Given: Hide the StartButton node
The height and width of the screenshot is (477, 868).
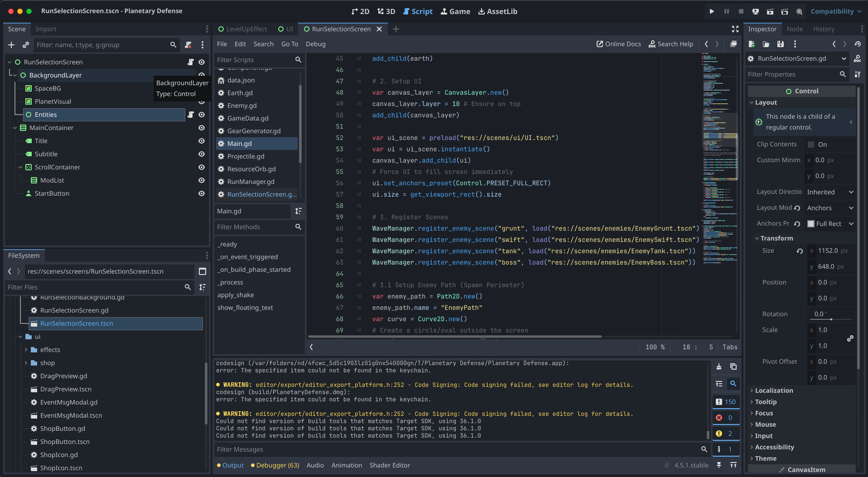Looking at the screenshot, I should pos(202,193).
